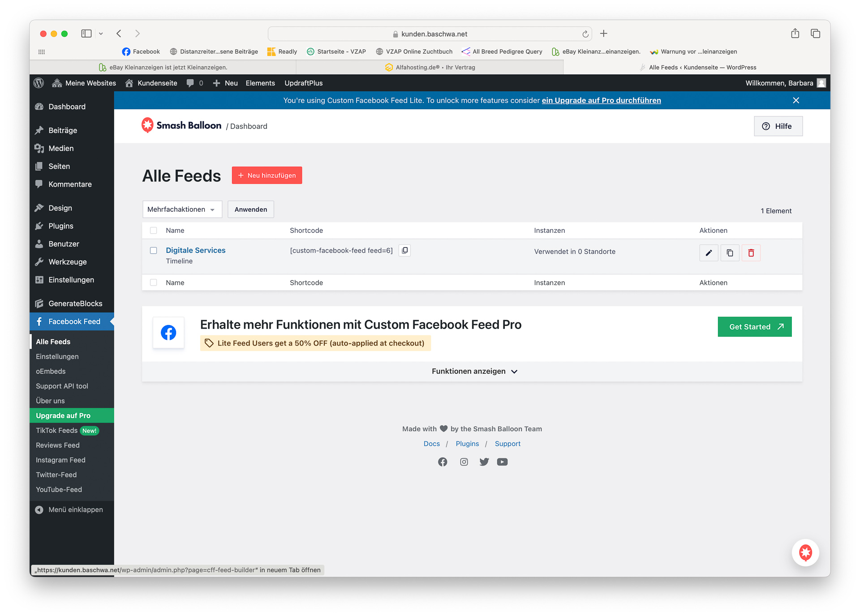Dismiss the Pro upgrade banner
The image size is (860, 616).
[796, 100]
